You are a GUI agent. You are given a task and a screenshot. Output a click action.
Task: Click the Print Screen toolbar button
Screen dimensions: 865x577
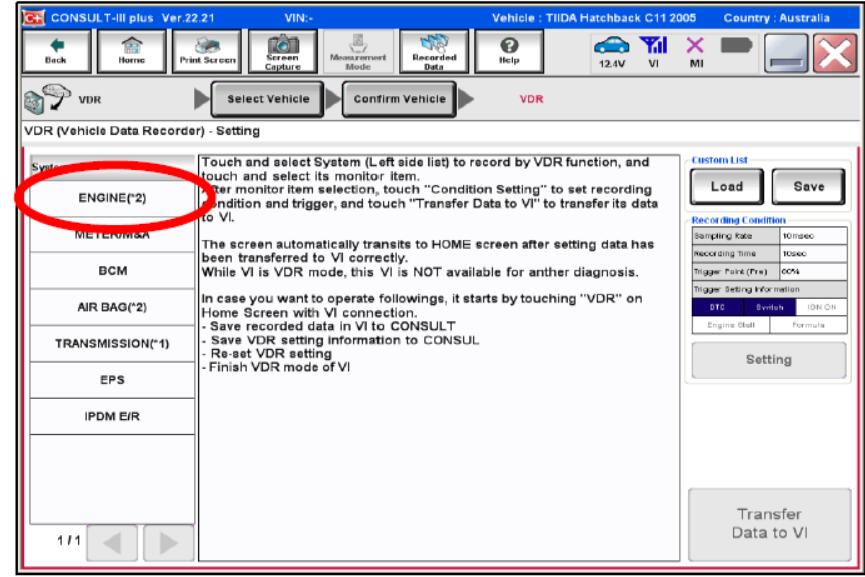(x=207, y=51)
